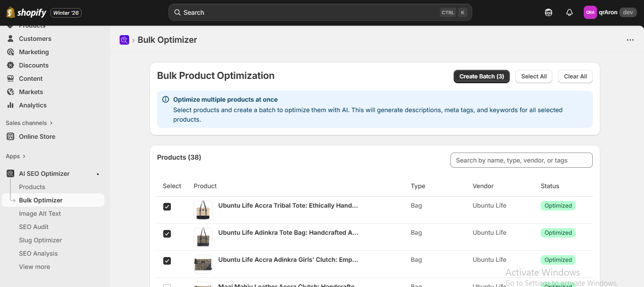Click the Marketing target icon
The image size is (644, 287).
click(x=10, y=52)
